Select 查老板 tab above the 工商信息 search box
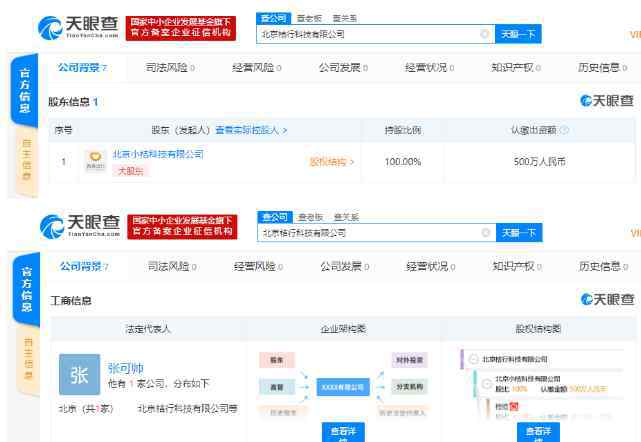 click(x=310, y=217)
